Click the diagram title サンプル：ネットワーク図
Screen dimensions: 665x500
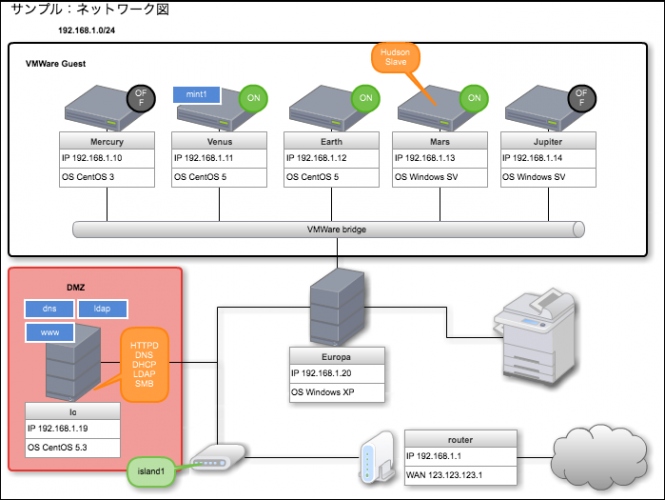(x=90, y=9)
